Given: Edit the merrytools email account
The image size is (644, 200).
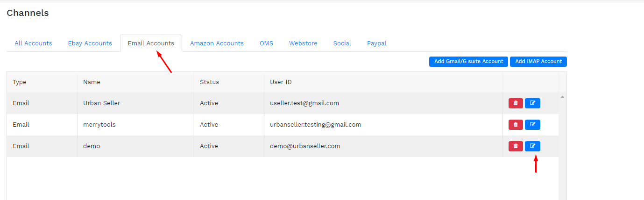Looking at the screenshot, I should 532,125.
